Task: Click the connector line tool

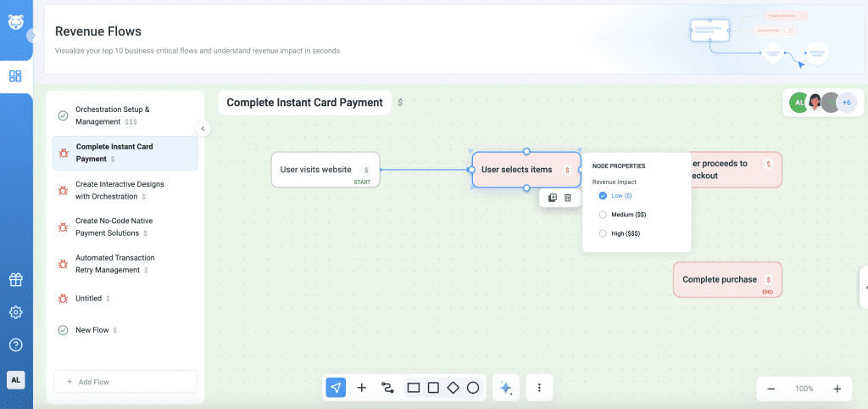Action: click(x=387, y=388)
